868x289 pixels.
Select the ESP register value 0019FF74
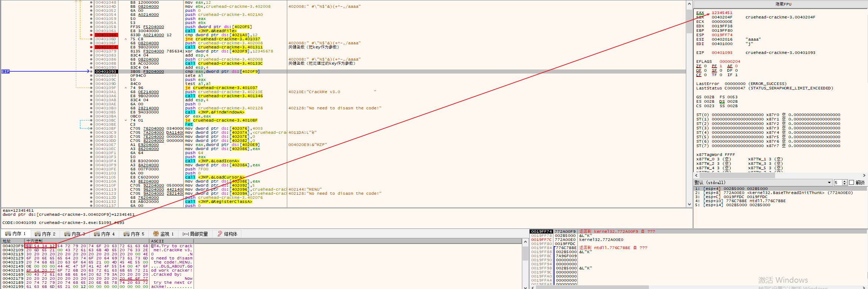click(722, 35)
